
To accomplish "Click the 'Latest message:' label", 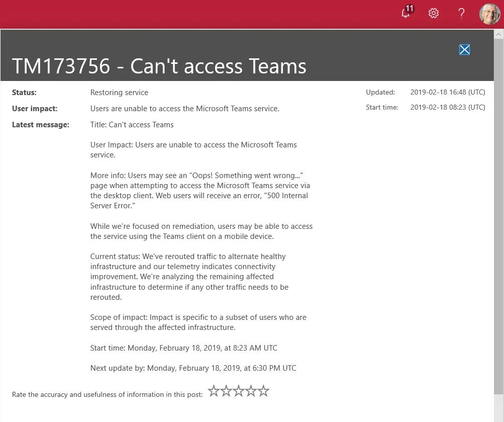I will pos(41,125).
